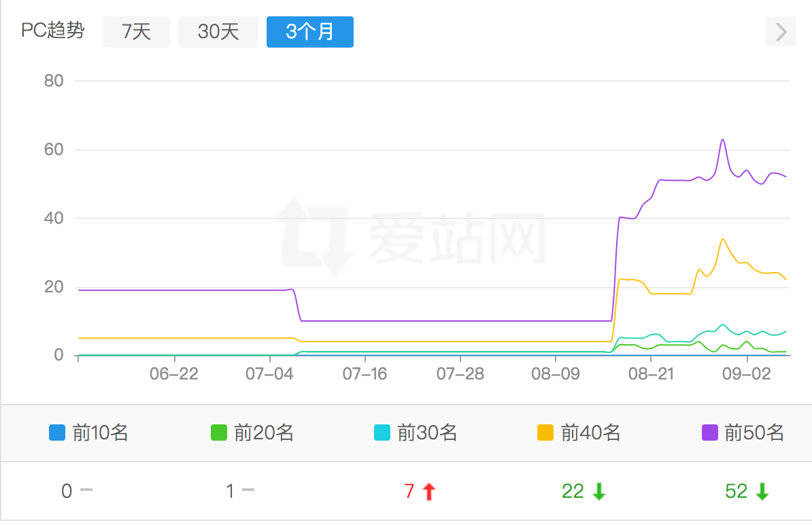Click the gray dash beside value 0
Image resolution: width=812 pixels, height=525 pixels.
(x=86, y=490)
